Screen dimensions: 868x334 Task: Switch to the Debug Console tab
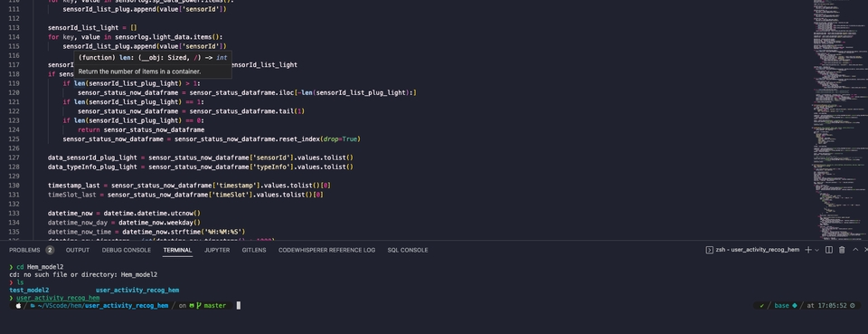(x=127, y=250)
